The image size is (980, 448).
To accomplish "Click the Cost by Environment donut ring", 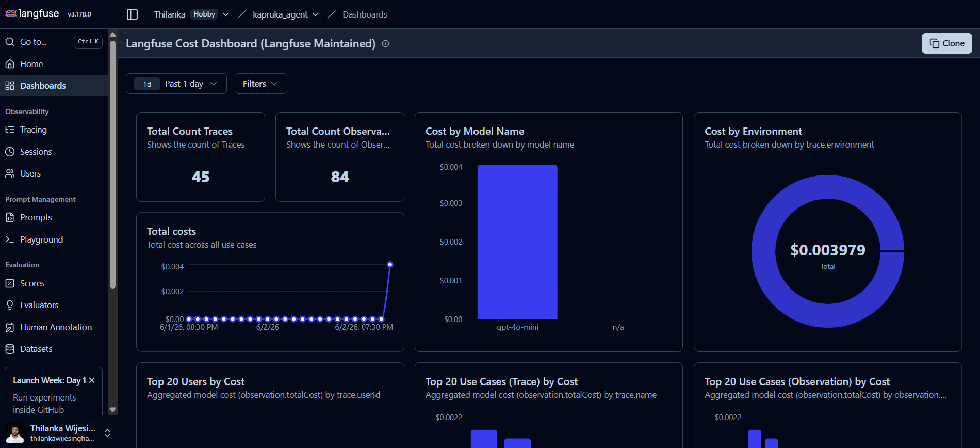I will (x=763, y=251).
